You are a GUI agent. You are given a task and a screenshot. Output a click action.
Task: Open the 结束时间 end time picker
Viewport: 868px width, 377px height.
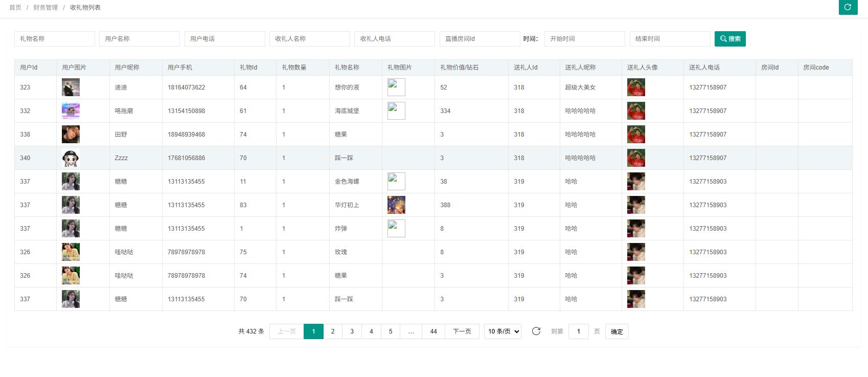pyautogui.click(x=669, y=39)
